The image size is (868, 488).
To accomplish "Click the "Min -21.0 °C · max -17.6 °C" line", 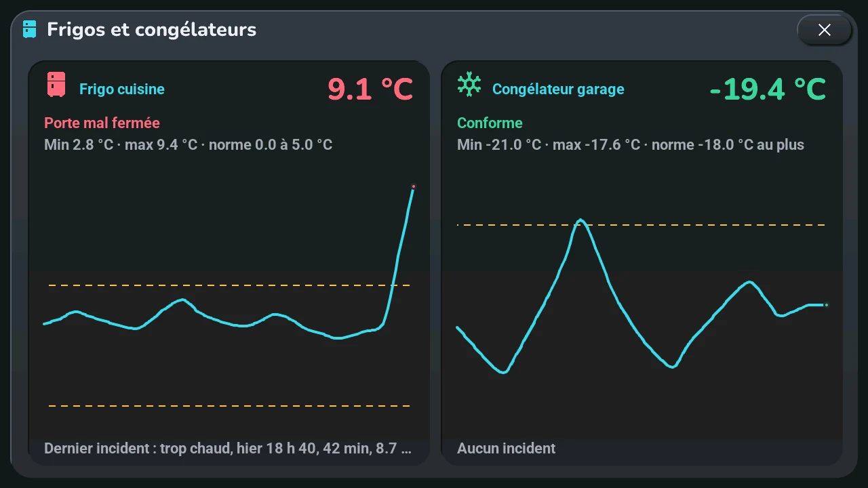I will click(631, 144).
